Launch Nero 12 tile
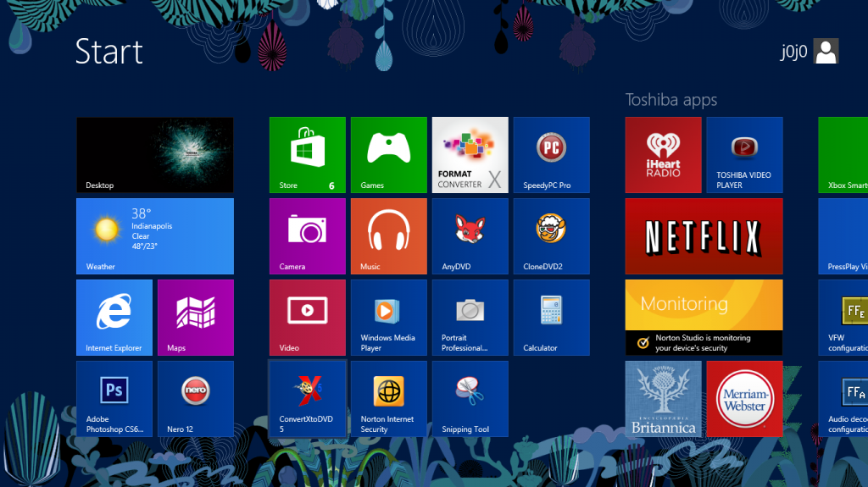The height and width of the screenshot is (487, 868). pos(196,398)
